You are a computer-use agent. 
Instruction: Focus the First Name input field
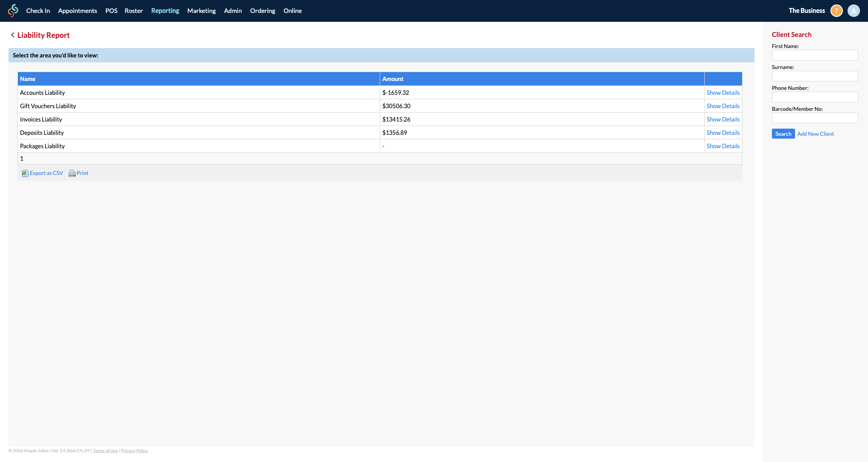click(x=815, y=55)
